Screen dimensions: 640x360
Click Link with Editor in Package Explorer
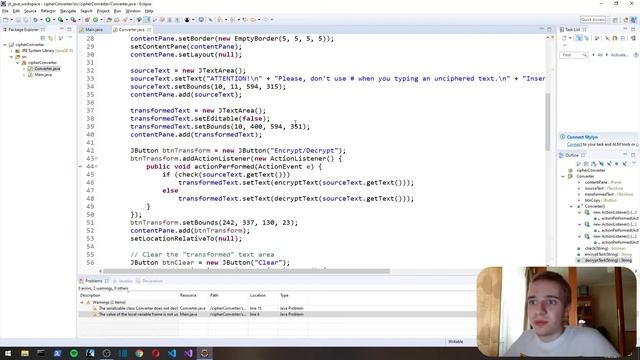pyautogui.click(x=51, y=38)
